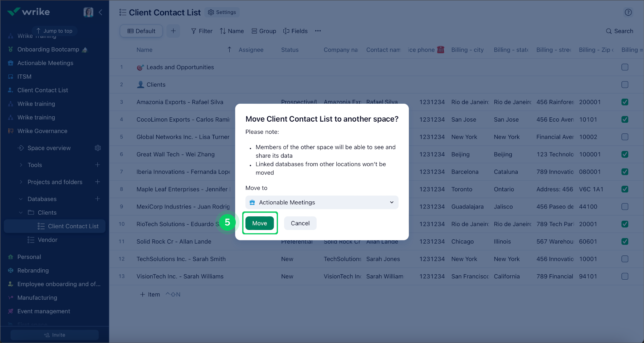Cancel the move dialog

300,223
